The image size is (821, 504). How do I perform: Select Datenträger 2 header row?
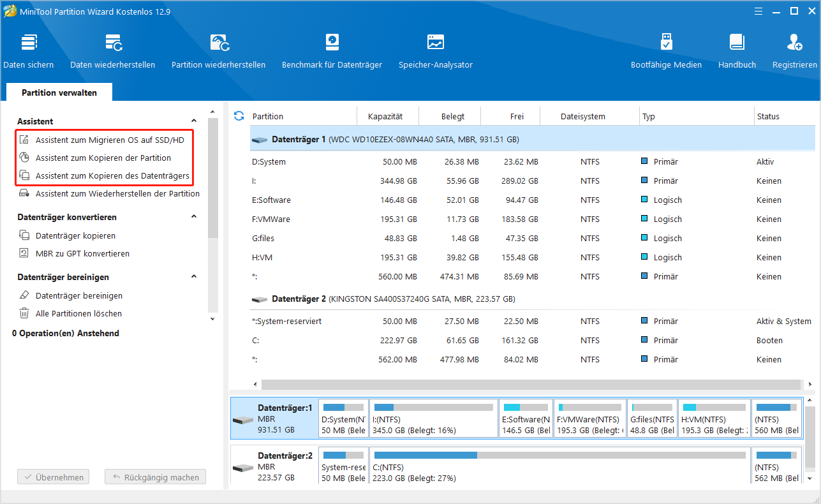click(532, 299)
